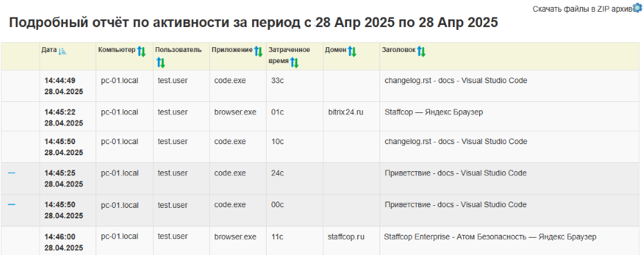Click sort arrows next to Компьютер
This screenshot has width=644, height=255.
coord(141,51)
